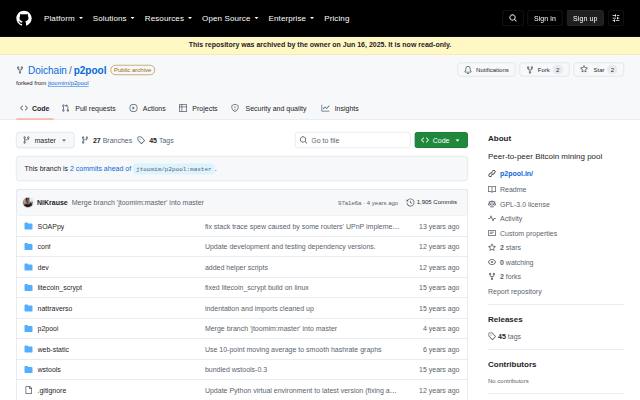Open the dev folder icon

[x=28, y=267]
